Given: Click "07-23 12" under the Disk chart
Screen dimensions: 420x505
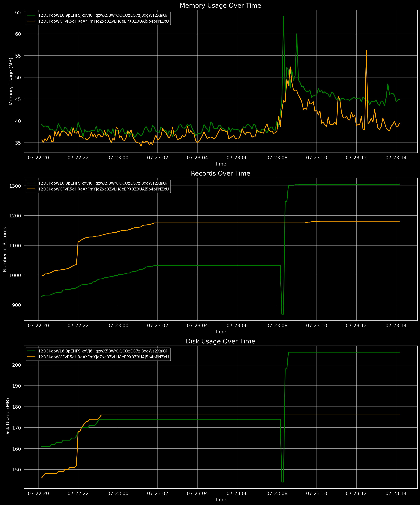Looking at the screenshot, I should [356, 493].
